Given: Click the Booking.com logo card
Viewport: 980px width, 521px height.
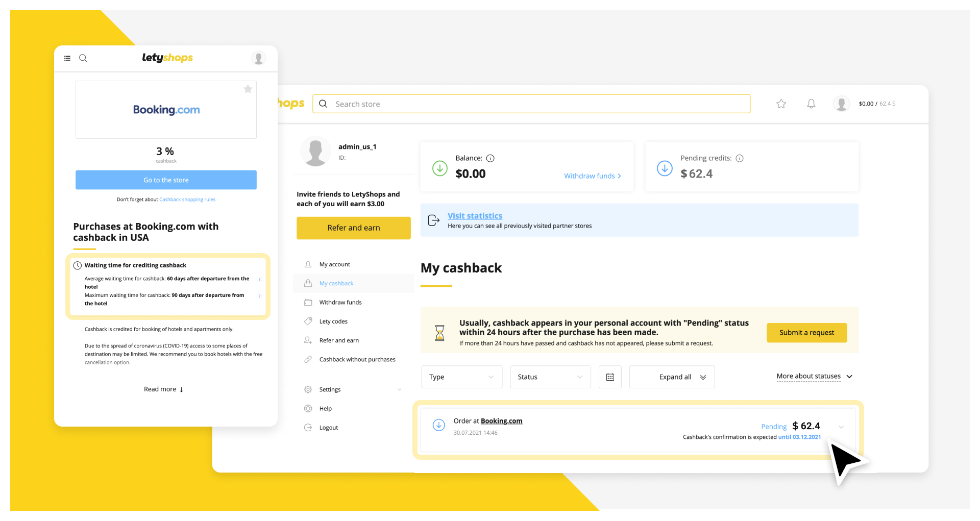Looking at the screenshot, I should point(166,110).
